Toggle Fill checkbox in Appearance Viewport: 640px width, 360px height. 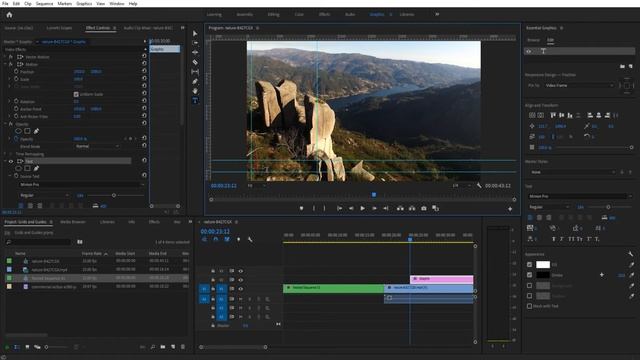[x=529, y=264]
